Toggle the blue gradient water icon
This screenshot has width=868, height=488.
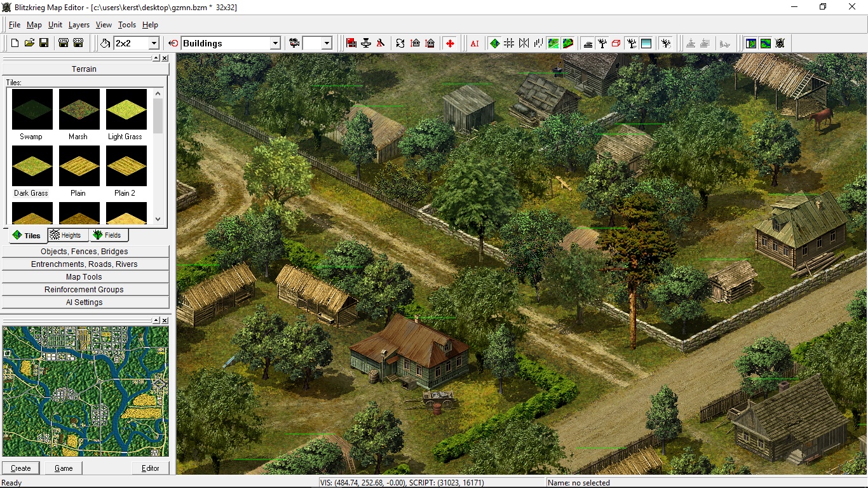coord(646,43)
